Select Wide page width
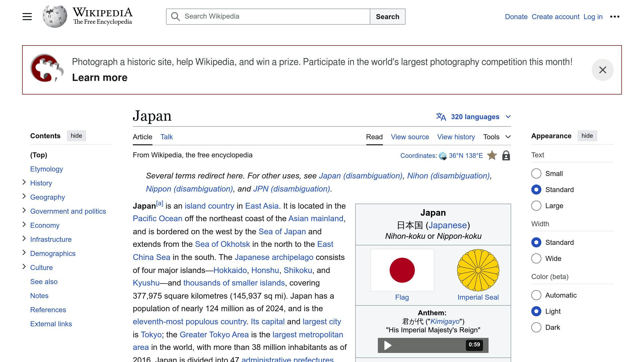644x362 pixels. pos(536,258)
